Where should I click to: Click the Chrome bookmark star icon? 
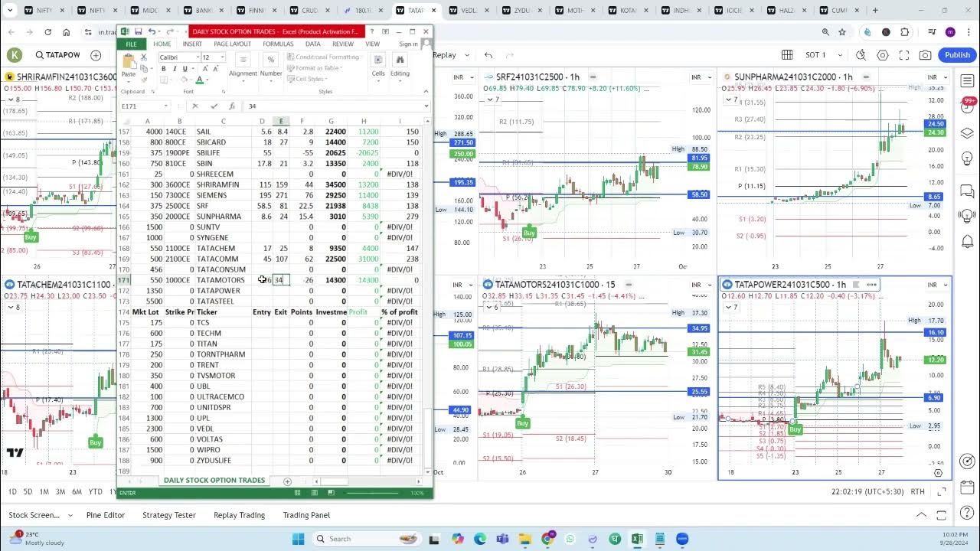click(x=842, y=32)
